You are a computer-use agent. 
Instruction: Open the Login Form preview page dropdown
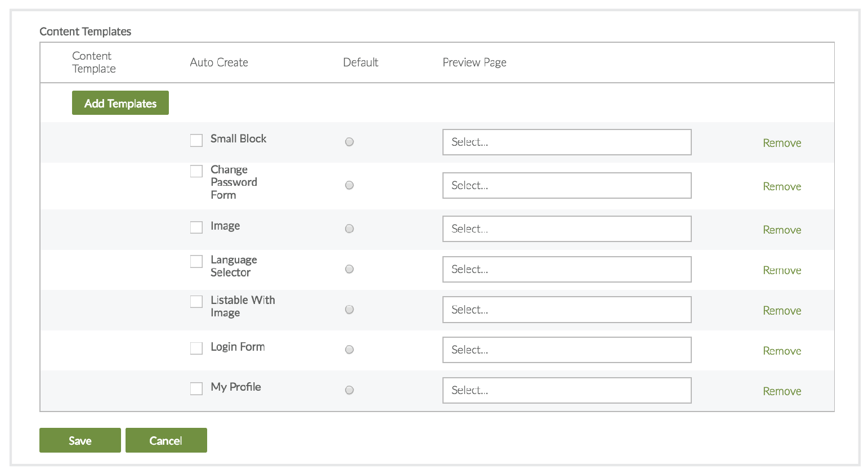point(566,350)
